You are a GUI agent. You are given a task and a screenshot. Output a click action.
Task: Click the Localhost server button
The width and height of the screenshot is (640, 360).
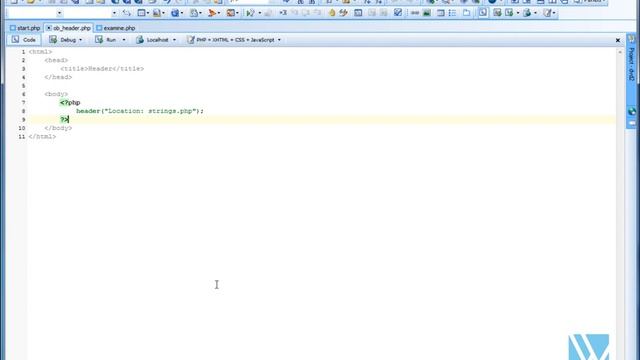[x=152, y=40]
